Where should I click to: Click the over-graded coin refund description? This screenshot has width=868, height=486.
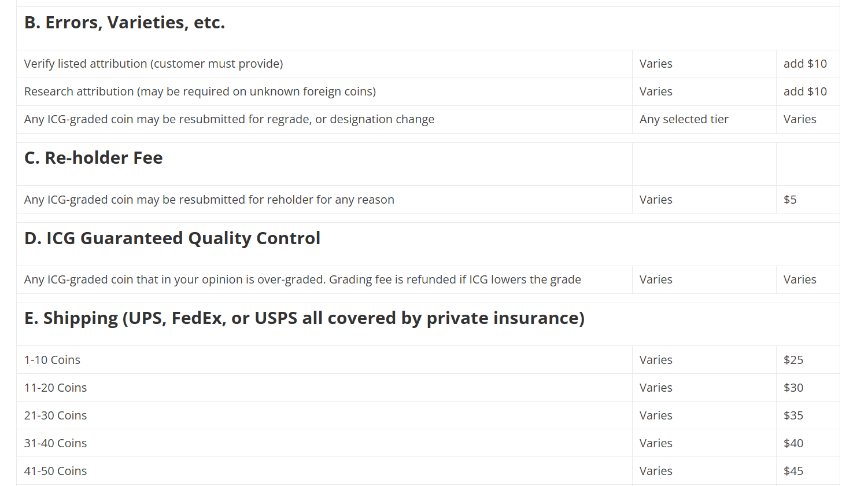pyautogui.click(x=302, y=279)
